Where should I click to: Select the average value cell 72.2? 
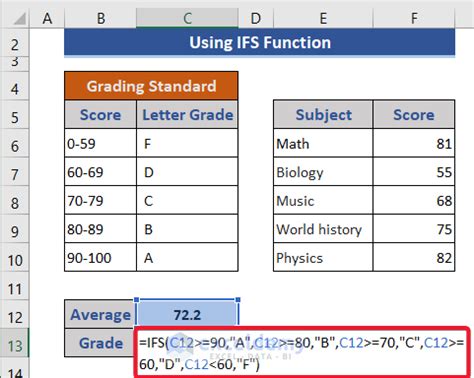click(x=187, y=314)
